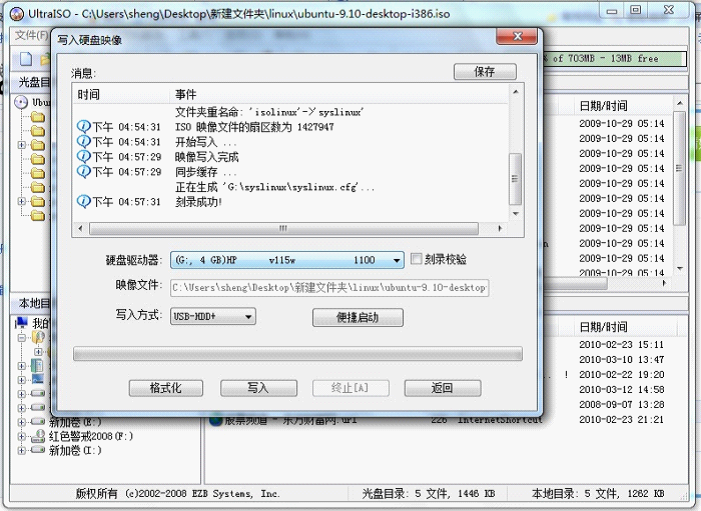Click the write progress bar in the dialog
This screenshot has width=701, height=511.
[298, 354]
